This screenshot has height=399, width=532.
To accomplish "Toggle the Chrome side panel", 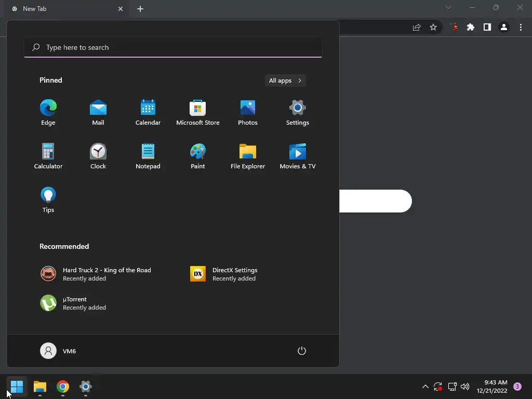I will pyautogui.click(x=487, y=27).
